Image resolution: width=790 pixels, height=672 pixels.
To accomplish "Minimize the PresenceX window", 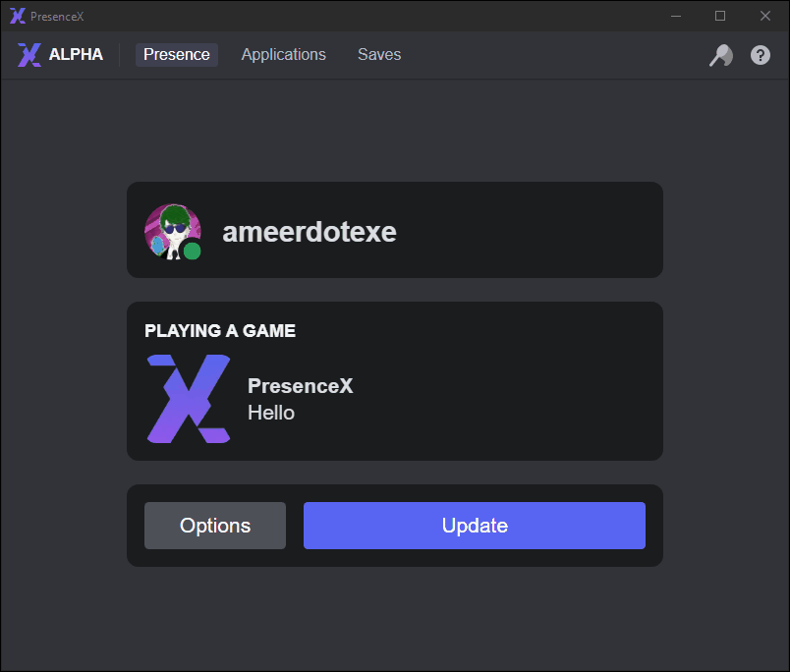I will pyautogui.click(x=675, y=16).
